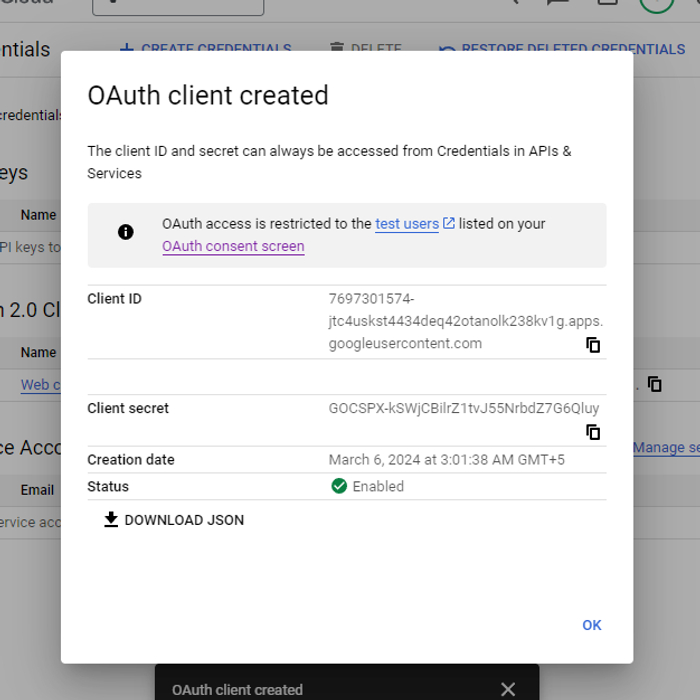Screen dimensions: 700x700
Task: Close the 'OAuth client created' toast notification
Action: (508, 689)
